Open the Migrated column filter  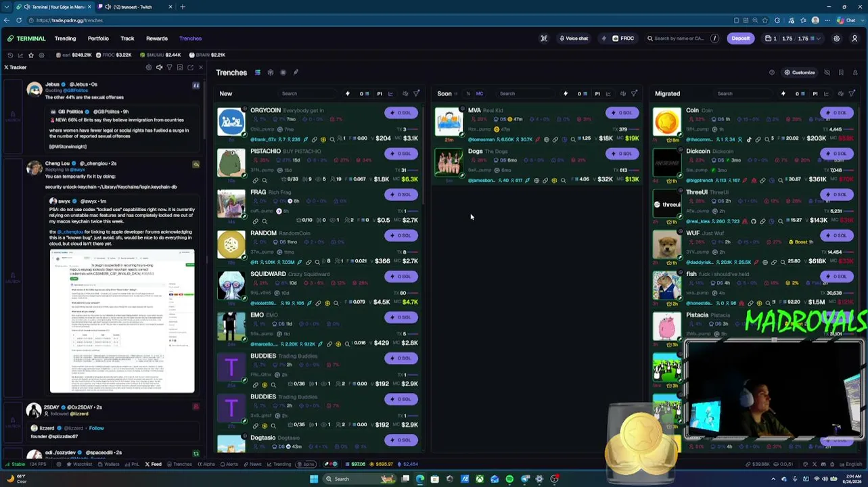click(852, 94)
